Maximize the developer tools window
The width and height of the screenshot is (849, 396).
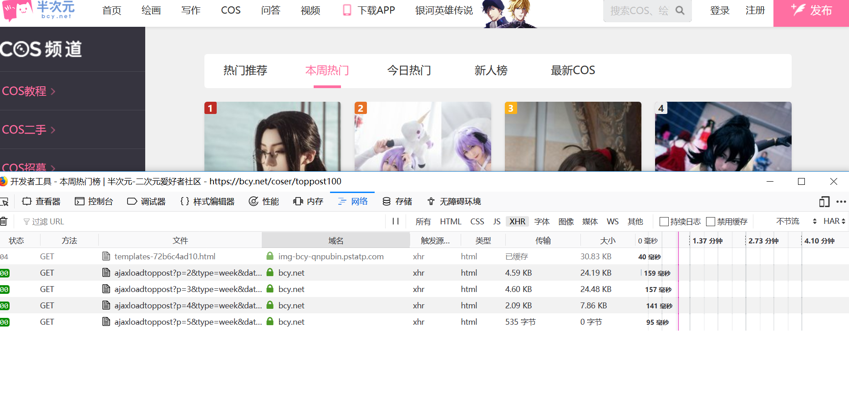click(801, 181)
